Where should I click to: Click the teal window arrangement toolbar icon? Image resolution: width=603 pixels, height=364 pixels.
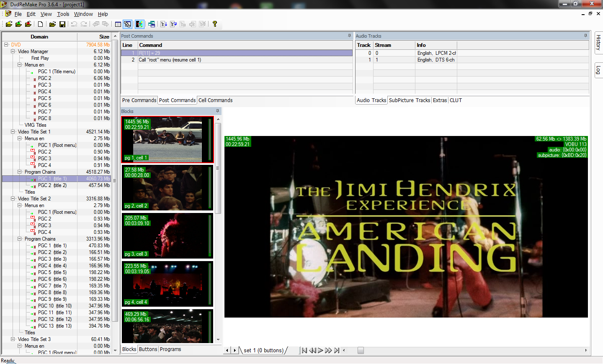pos(152,24)
